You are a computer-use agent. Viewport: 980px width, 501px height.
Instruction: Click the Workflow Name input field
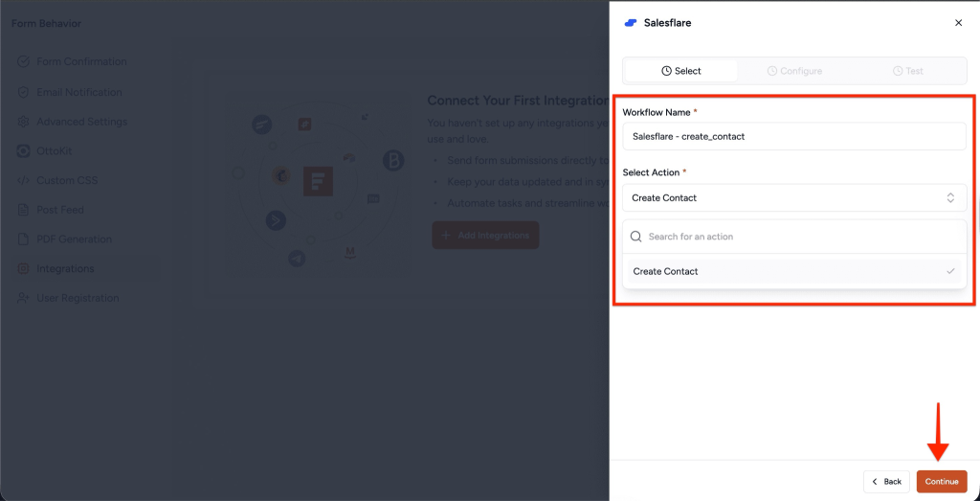point(793,136)
